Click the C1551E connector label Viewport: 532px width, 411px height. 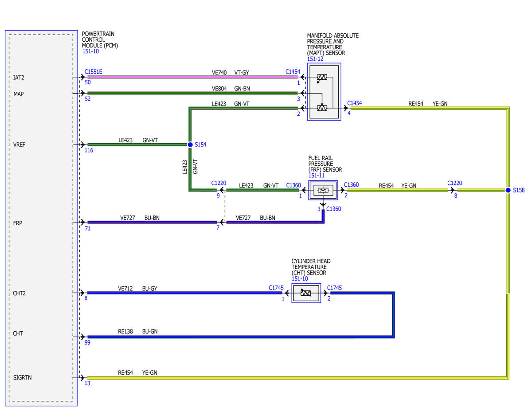coord(94,71)
